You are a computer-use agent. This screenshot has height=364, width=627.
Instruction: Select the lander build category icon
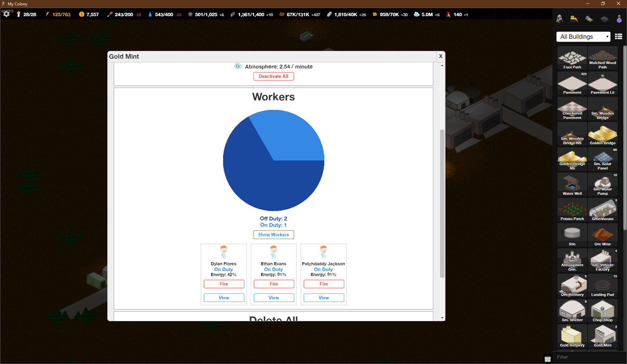click(x=560, y=19)
